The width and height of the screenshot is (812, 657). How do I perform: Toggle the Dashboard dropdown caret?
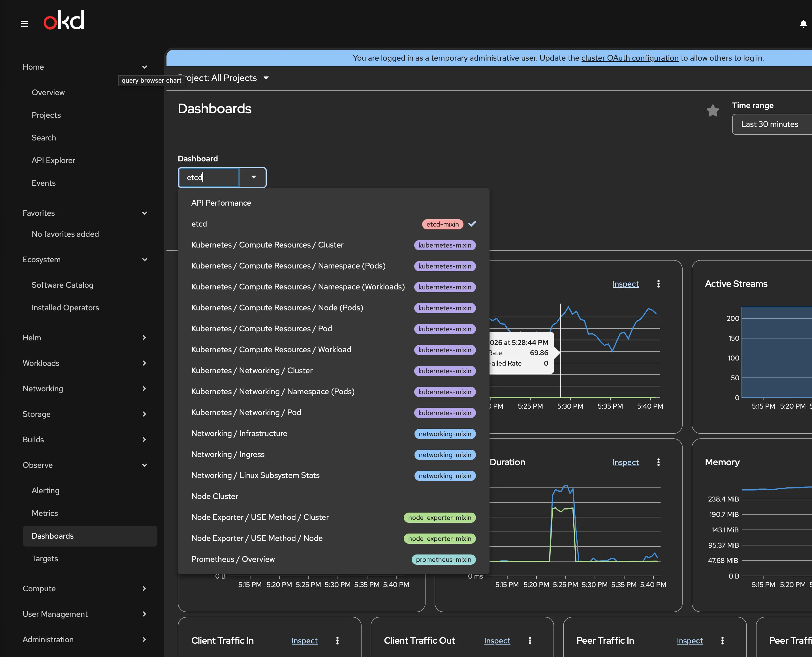(253, 177)
